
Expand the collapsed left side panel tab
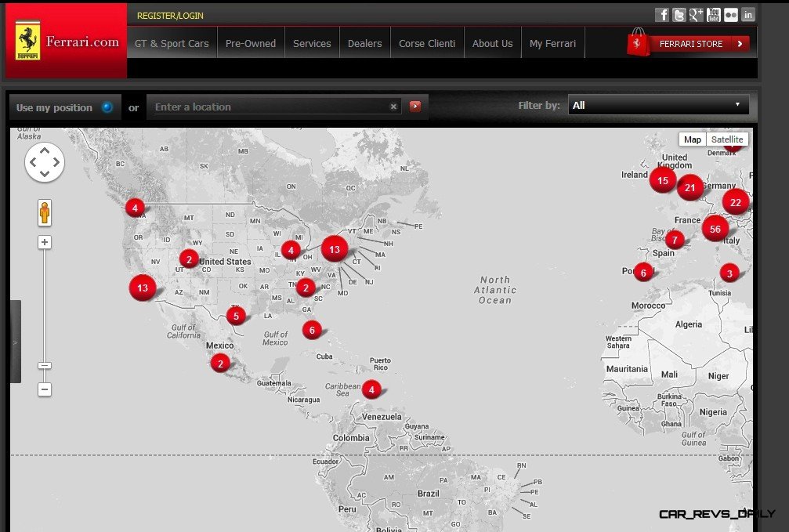point(16,342)
